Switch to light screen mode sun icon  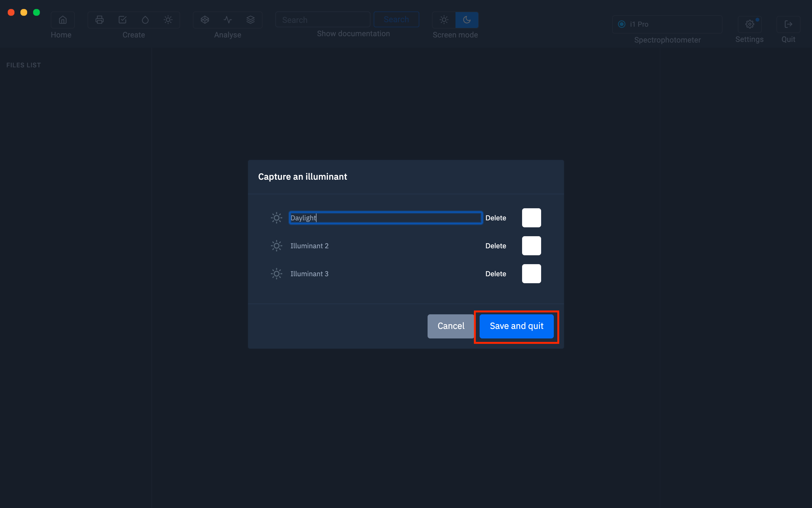[444, 20]
